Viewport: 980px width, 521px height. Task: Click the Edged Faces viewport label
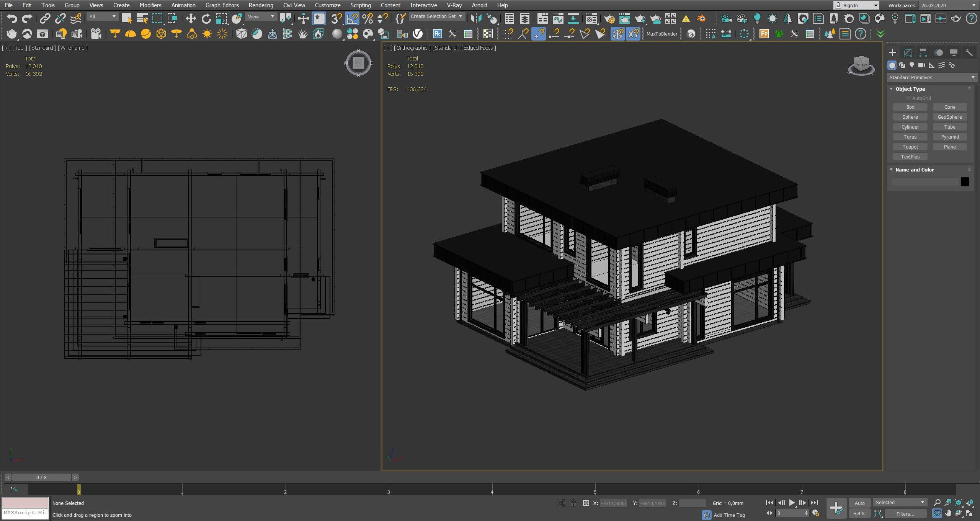tap(479, 48)
